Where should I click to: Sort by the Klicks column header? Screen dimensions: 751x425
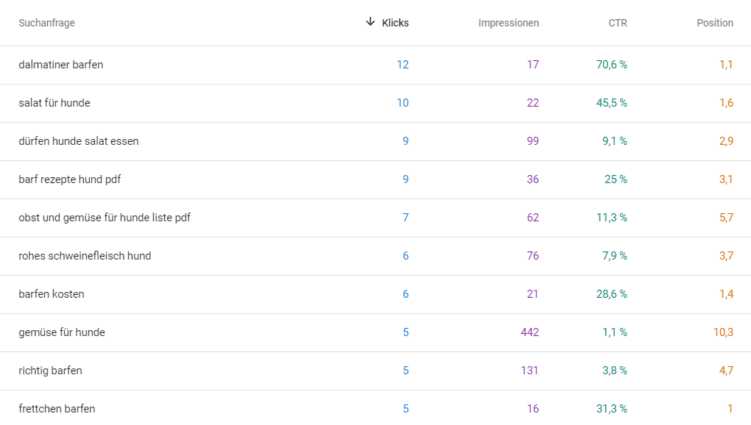(x=395, y=23)
